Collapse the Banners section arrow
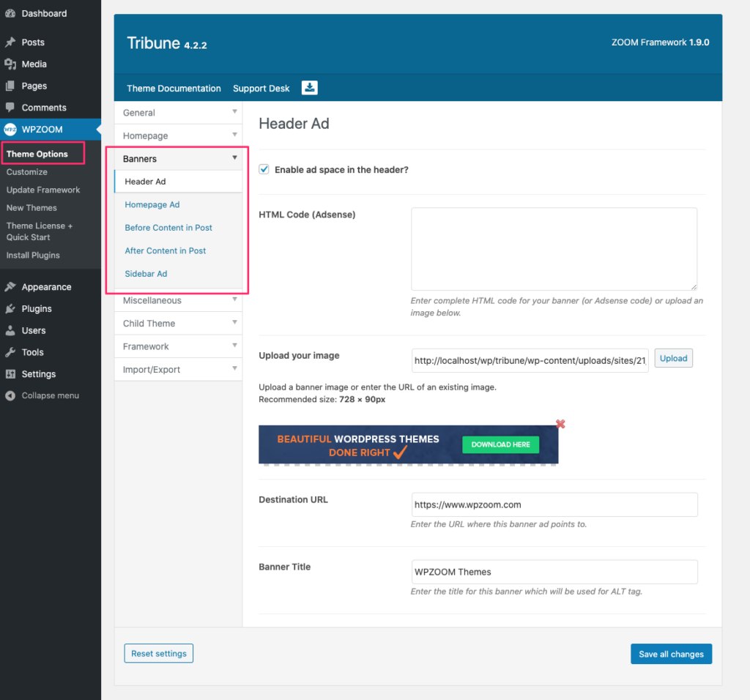The height and width of the screenshot is (700, 750). pos(234,157)
